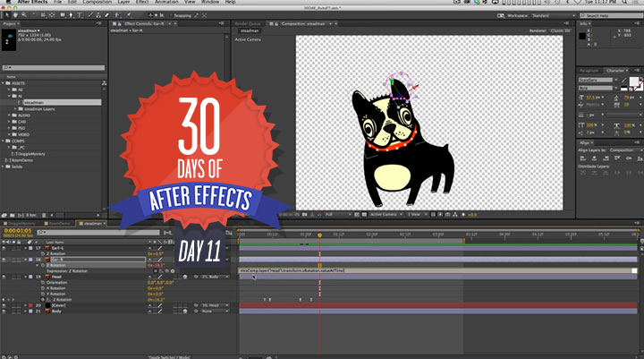This screenshot has width=644, height=359.
Task: Select the Pan Behind anchor point tool
Action: click(52, 15)
